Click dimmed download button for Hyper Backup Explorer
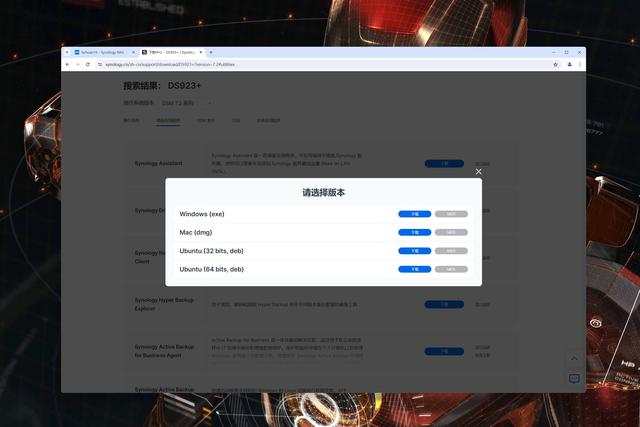Screen dimensions: 640x427 click(x=444, y=305)
